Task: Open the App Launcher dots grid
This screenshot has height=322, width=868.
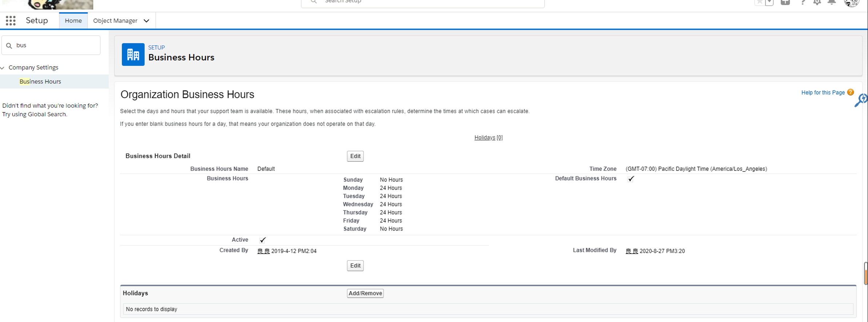Action: (11, 21)
